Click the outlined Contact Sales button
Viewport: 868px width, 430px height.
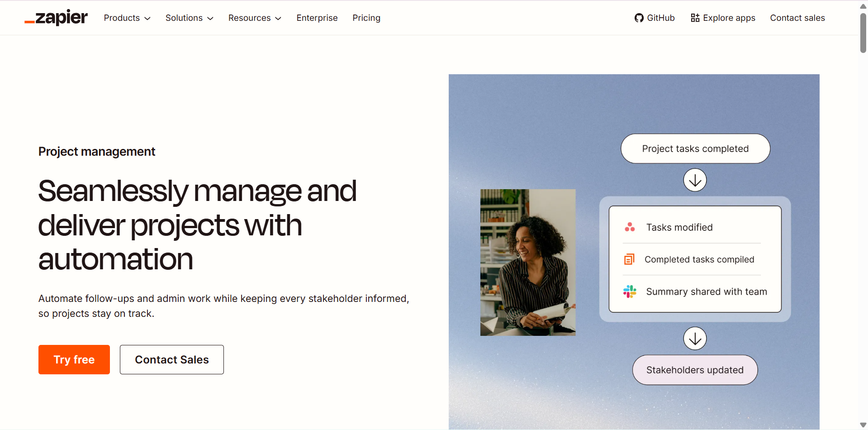(x=172, y=359)
